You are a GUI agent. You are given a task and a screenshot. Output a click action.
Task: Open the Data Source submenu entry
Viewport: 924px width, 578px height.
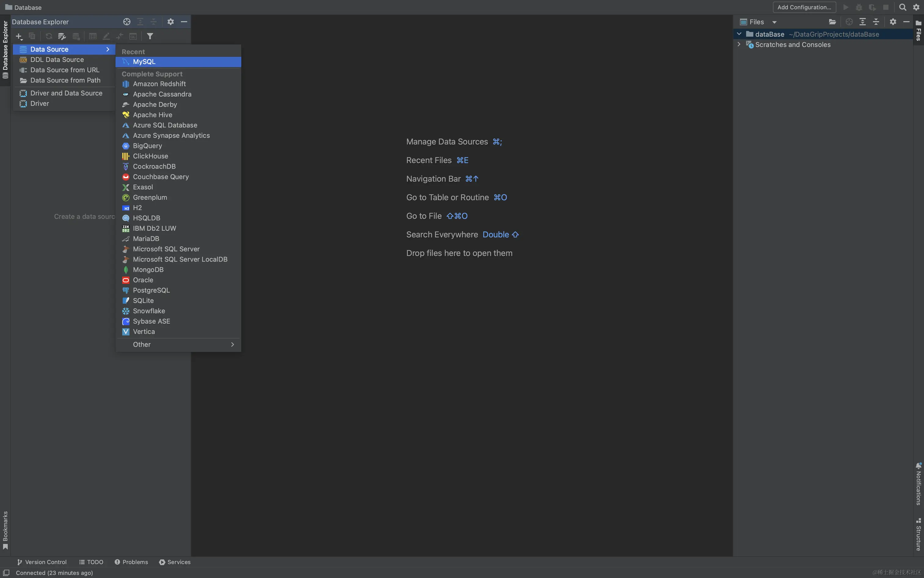pos(64,49)
